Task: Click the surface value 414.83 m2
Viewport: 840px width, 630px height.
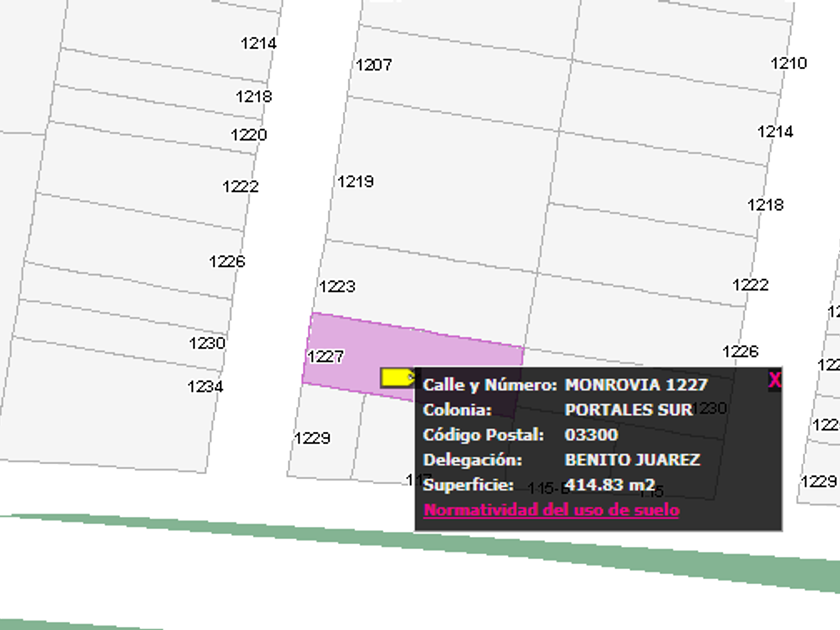Action: click(x=610, y=485)
